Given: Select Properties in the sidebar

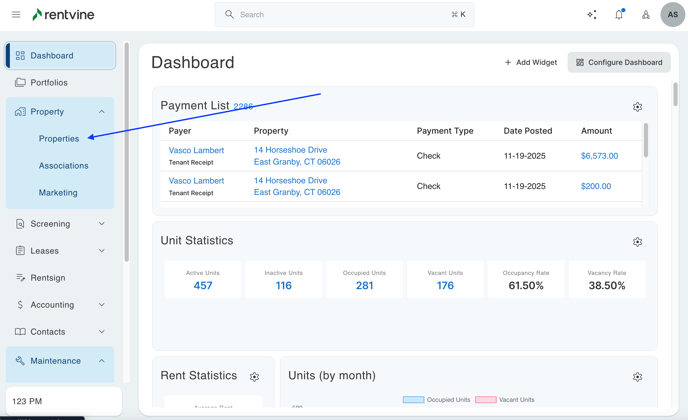Looking at the screenshot, I should tap(59, 139).
